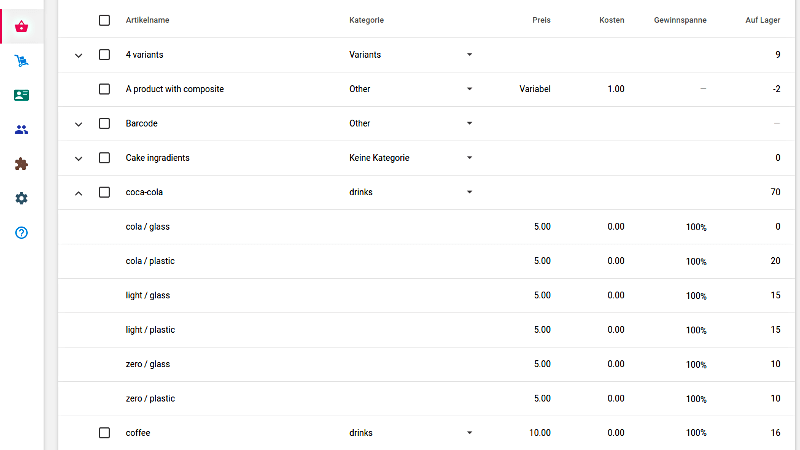Viewport: 800px width, 450px height.
Task: Open category dropdown for coffee
Action: pyautogui.click(x=469, y=433)
